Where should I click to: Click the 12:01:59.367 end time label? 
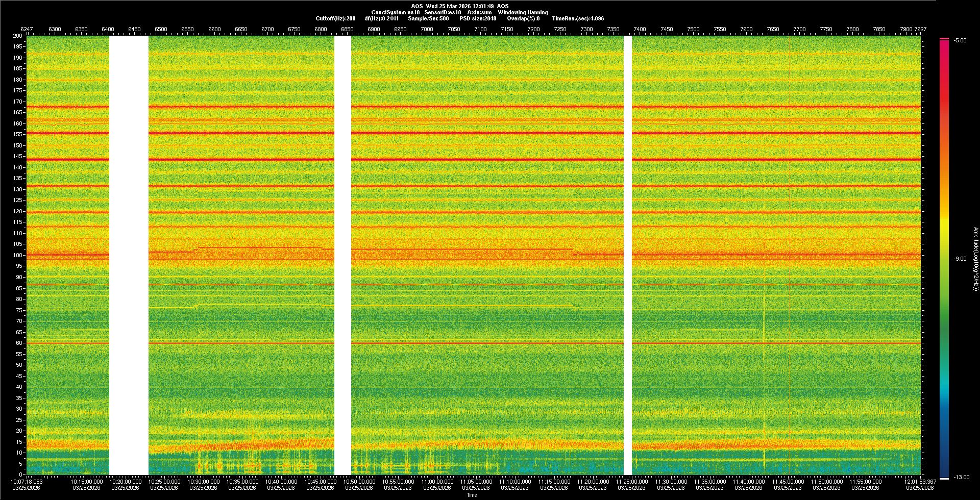point(920,481)
